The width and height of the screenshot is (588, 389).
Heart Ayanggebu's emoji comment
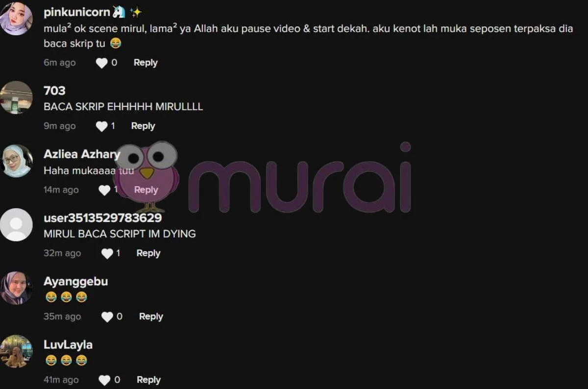107,317
